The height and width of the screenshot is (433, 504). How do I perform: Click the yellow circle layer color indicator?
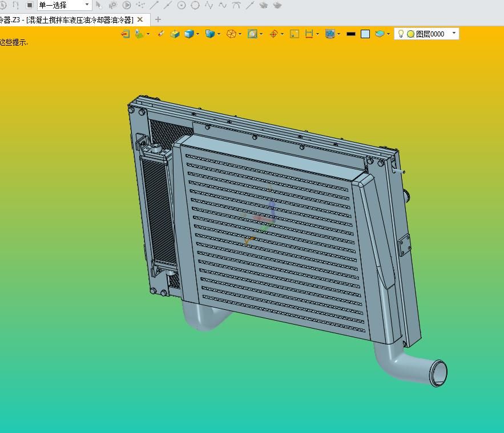pyautogui.click(x=410, y=34)
